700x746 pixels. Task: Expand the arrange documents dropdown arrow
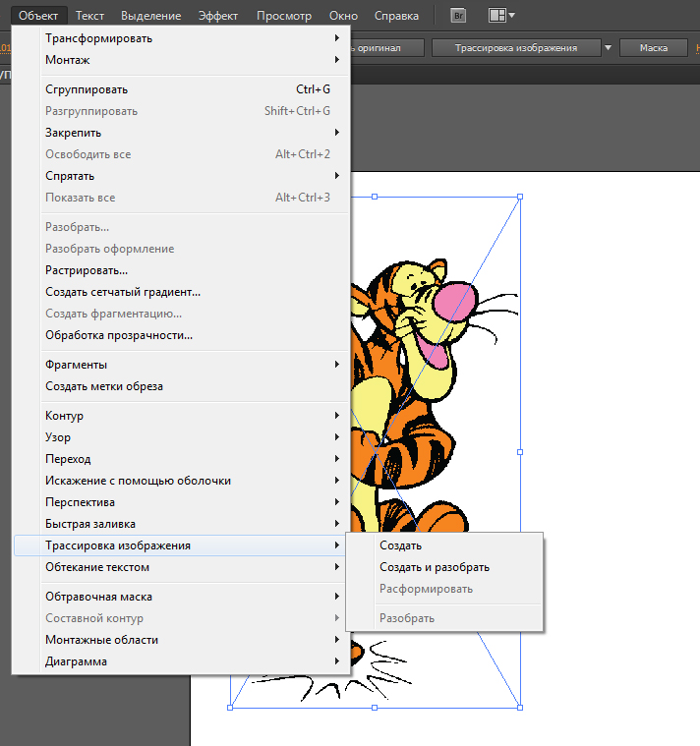tap(512, 15)
